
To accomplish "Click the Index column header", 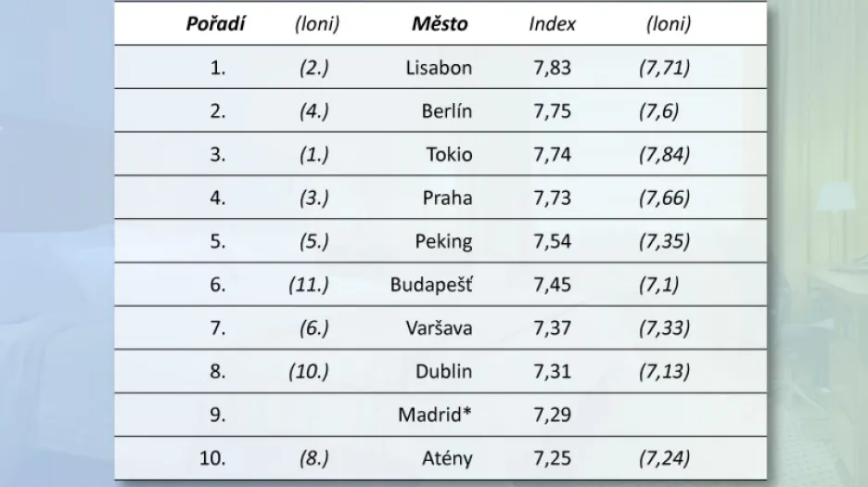I will coord(552,24).
